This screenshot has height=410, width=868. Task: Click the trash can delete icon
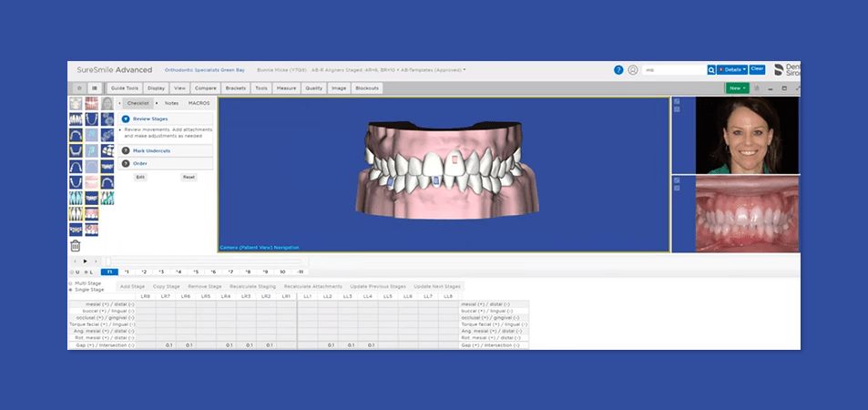coord(76,245)
